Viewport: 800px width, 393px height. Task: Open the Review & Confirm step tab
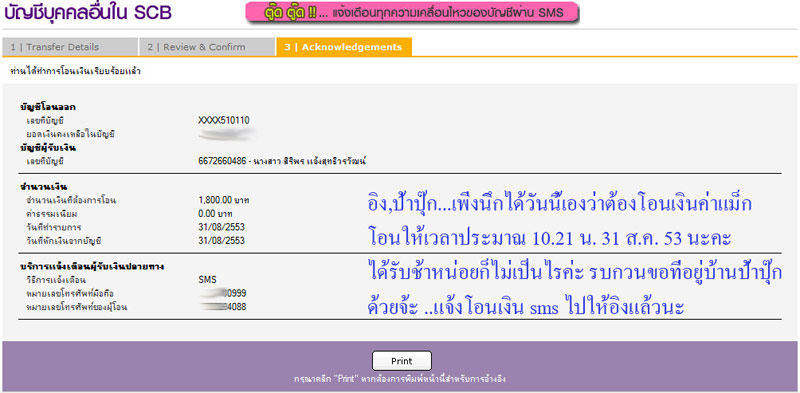(207, 47)
